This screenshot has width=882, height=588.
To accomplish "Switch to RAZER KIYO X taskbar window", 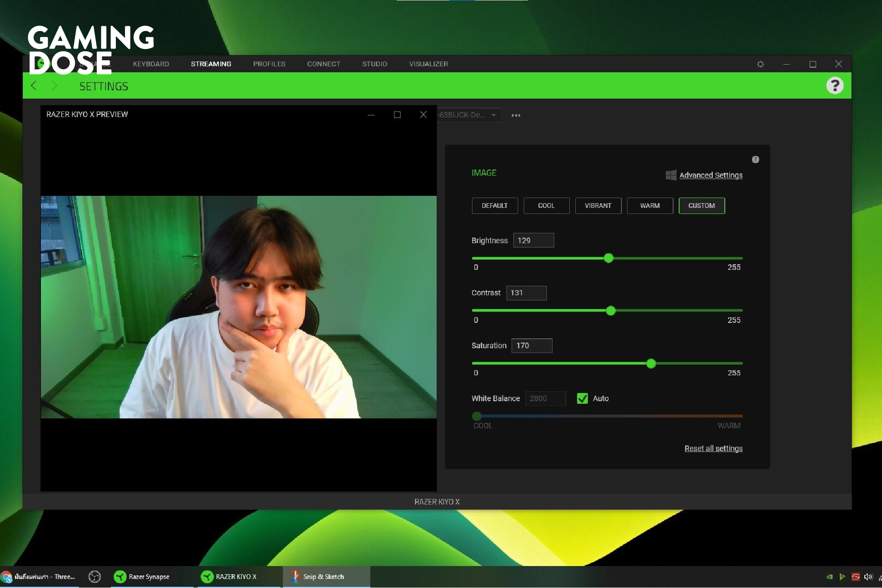I will pyautogui.click(x=239, y=577).
